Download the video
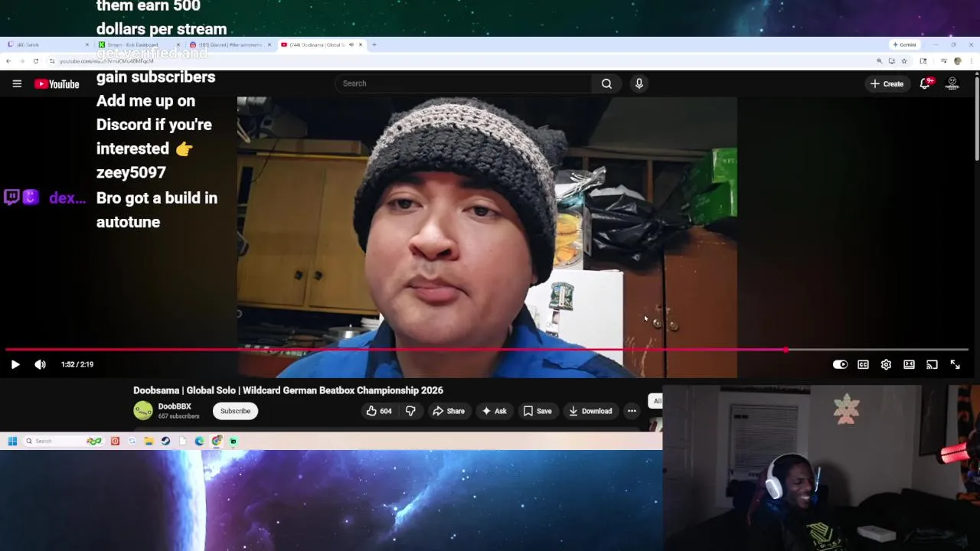Viewport: 980px width, 551px height. click(590, 411)
